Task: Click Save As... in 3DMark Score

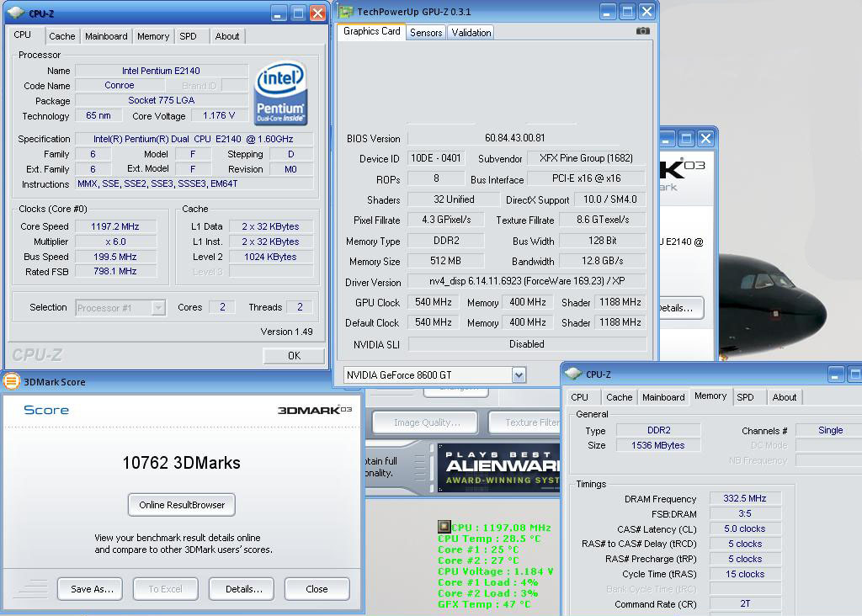Action: click(90, 588)
